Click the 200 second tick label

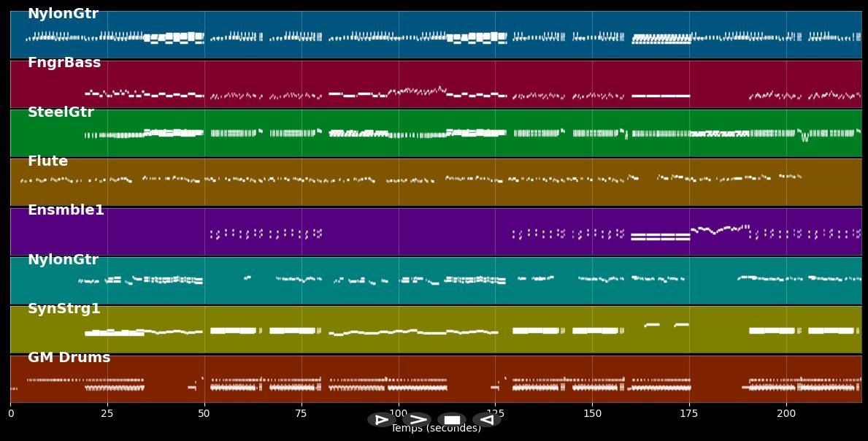[x=786, y=414]
